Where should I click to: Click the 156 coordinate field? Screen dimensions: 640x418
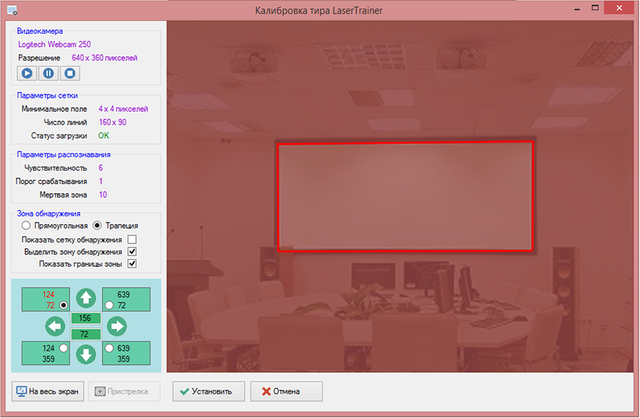pos(86,318)
